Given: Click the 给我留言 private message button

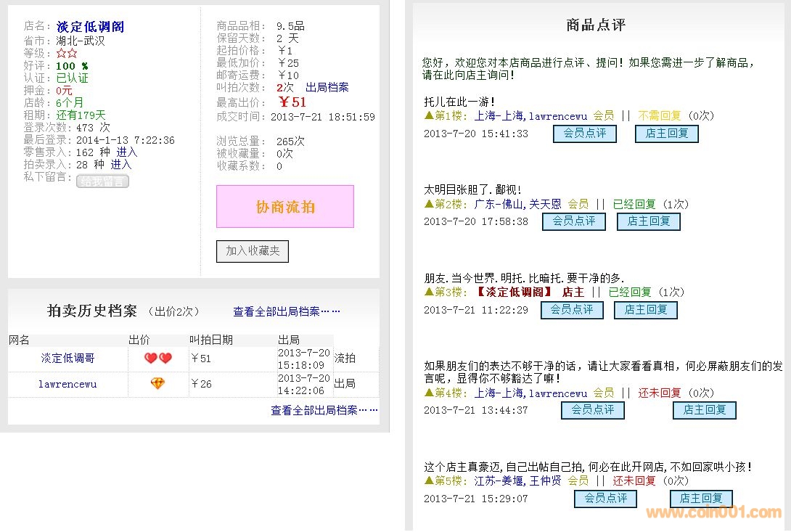Looking at the screenshot, I should pyautogui.click(x=102, y=181).
